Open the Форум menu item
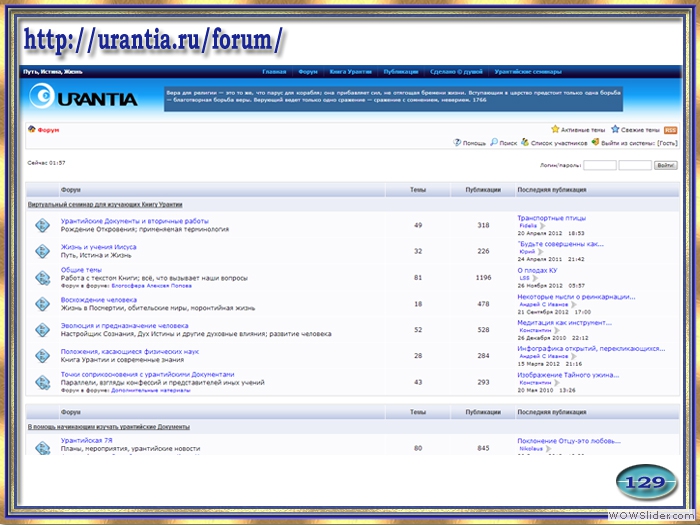This screenshot has width=700, height=525. click(x=308, y=71)
